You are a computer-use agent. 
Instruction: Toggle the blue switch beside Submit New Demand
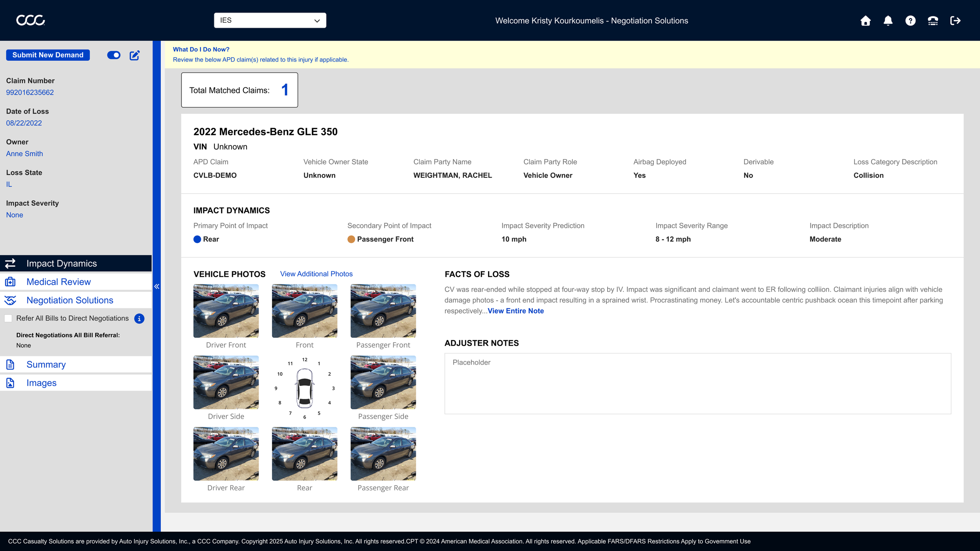114,55
